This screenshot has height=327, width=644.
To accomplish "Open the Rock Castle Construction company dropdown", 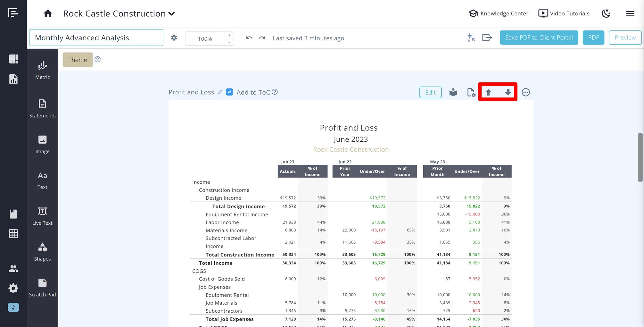I will pyautogui.click(x=119, y=13).
